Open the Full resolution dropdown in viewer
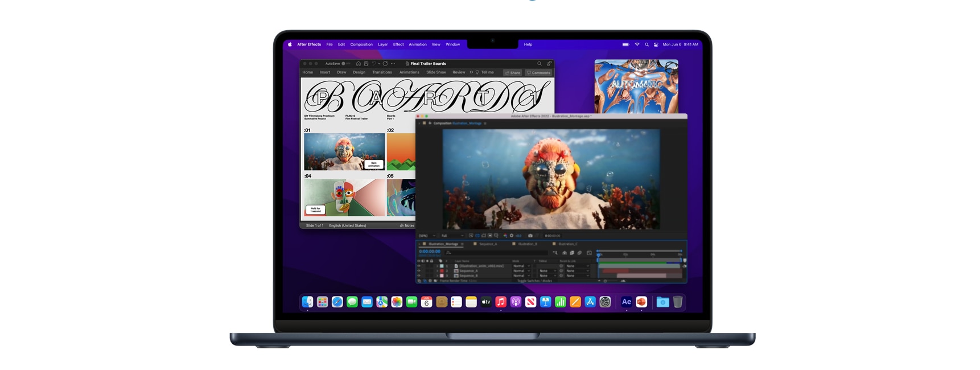This screenshot has height=370, width=980. coord(452,236)
